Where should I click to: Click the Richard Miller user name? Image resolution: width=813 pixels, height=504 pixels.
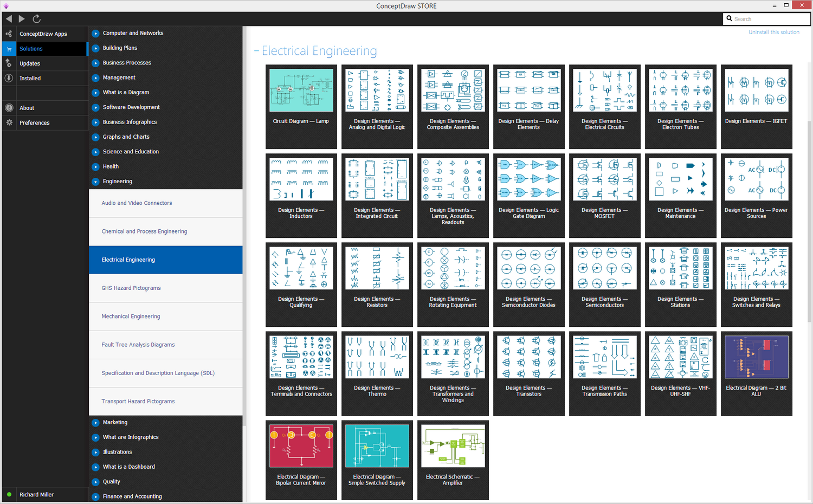[x=36, y=494]
